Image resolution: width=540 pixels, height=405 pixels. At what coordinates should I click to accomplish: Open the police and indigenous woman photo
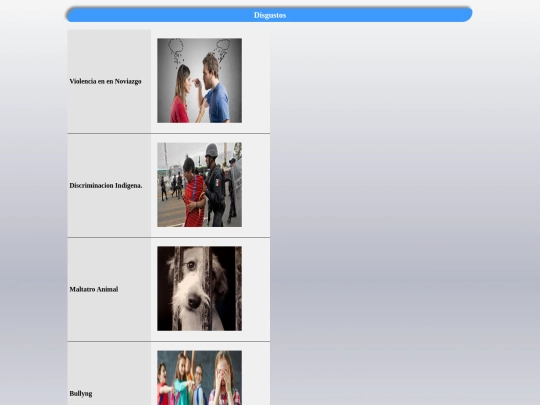tap(199, 185)
